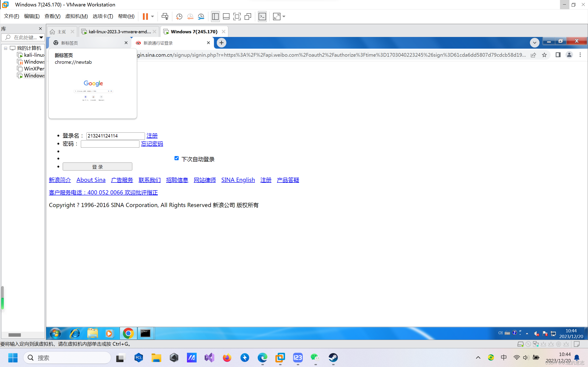
Task: Collapse the 我的计算机 tree node
Action: coord(5,48)
